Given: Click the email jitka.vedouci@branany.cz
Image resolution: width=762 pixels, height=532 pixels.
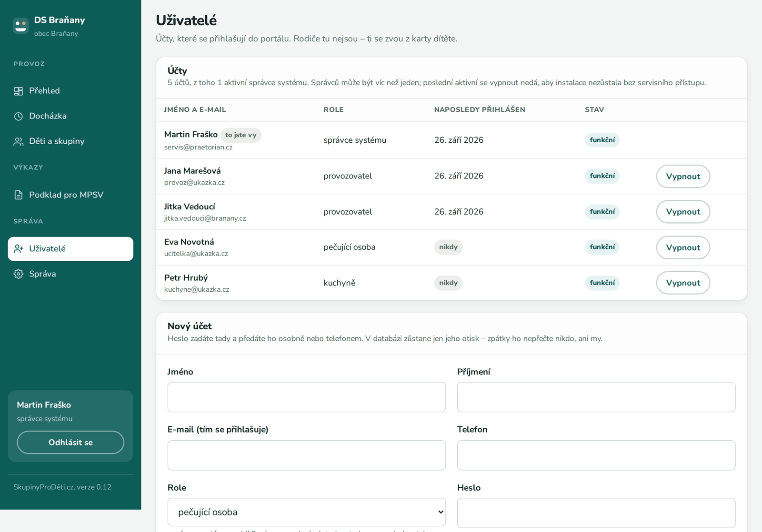Looking at the screenshot, I should [205, 218].
